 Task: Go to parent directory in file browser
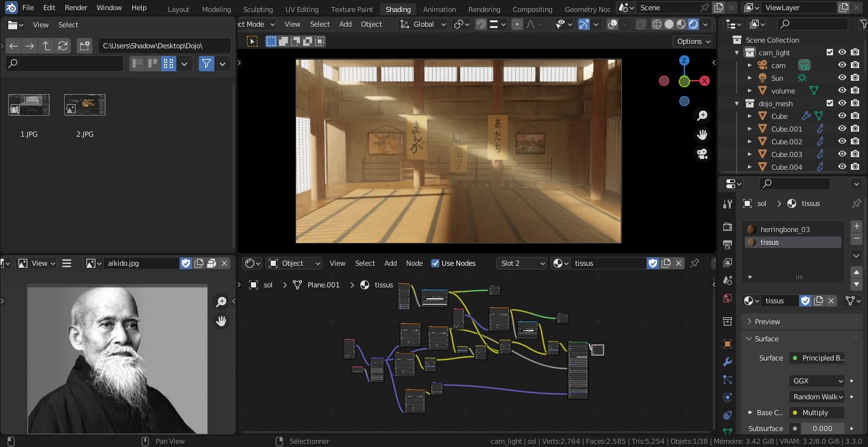point(46,46)
